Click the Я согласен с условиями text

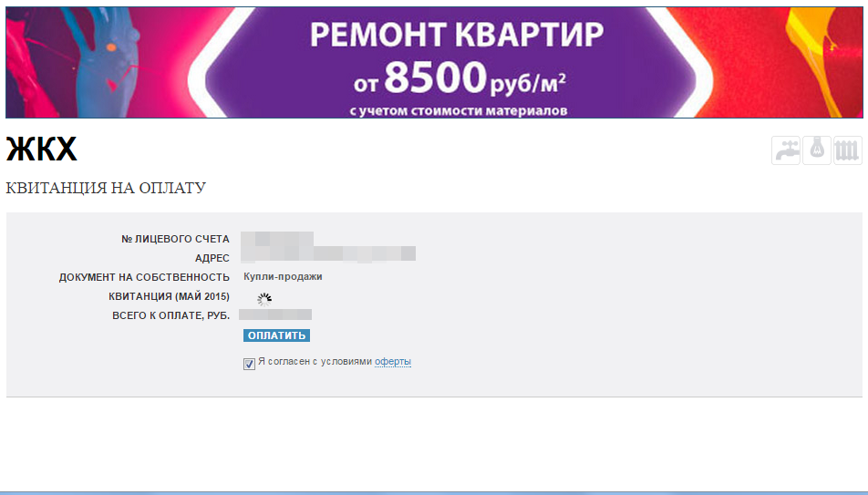click(315, 362)
